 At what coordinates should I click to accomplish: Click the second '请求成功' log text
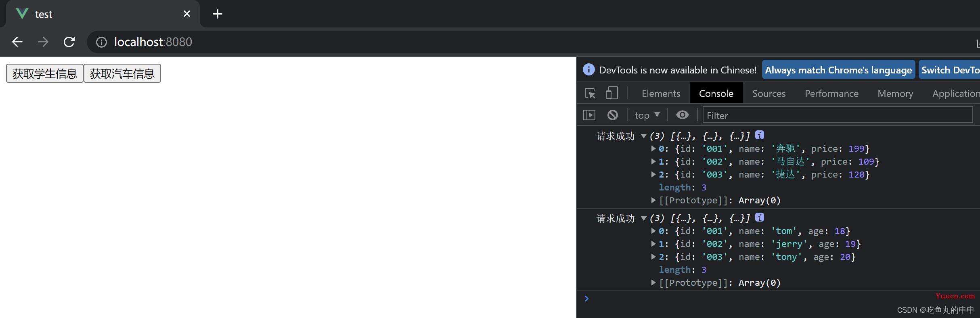[616, 219]
